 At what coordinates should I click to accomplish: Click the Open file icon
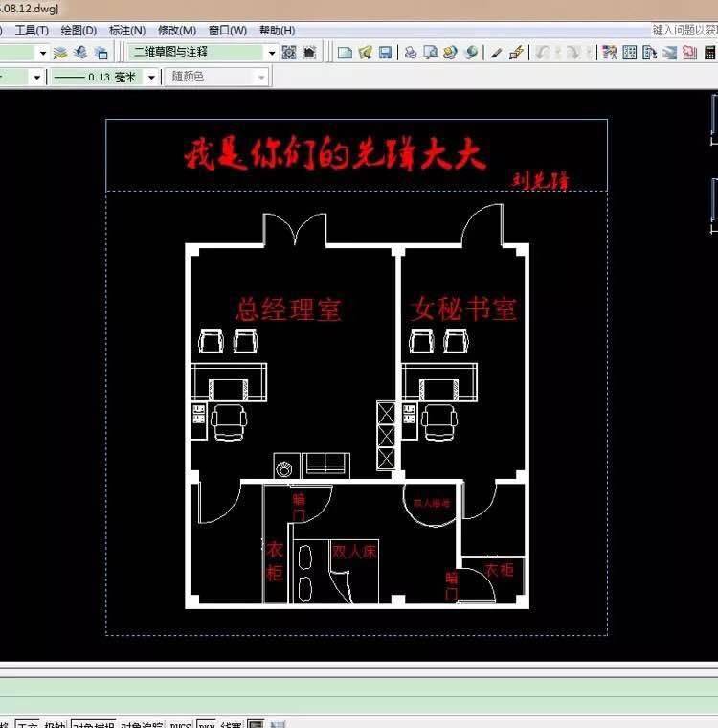[366, 53]
